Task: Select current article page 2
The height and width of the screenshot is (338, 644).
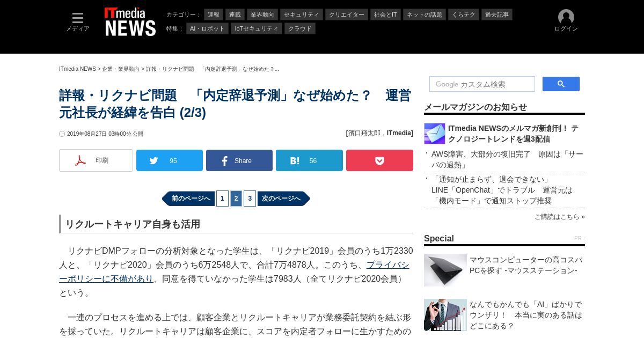Action: pos(236,199)
